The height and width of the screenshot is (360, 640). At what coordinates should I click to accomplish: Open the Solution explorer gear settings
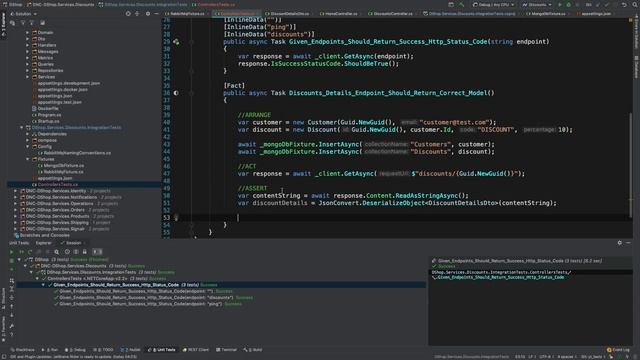(148, 13)
